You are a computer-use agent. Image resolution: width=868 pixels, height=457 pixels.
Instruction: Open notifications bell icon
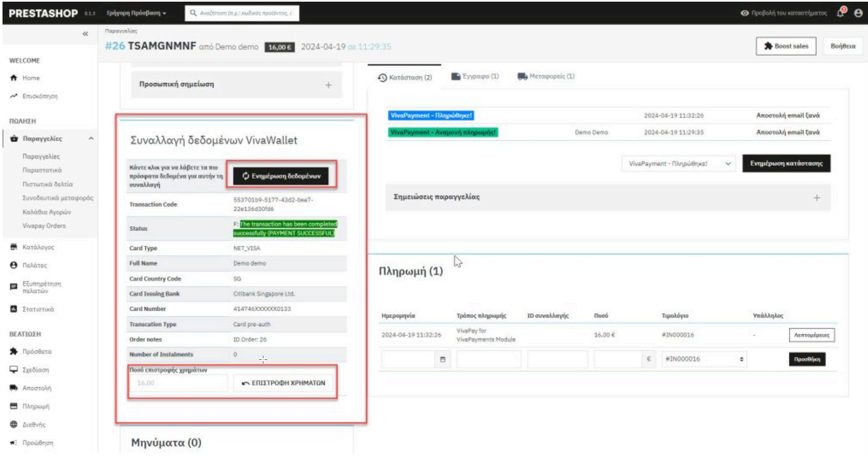point(841,13)
